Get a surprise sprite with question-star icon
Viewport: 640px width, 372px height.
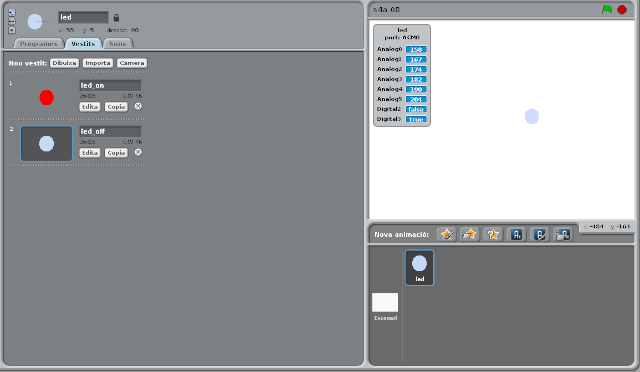pos(493,234)
